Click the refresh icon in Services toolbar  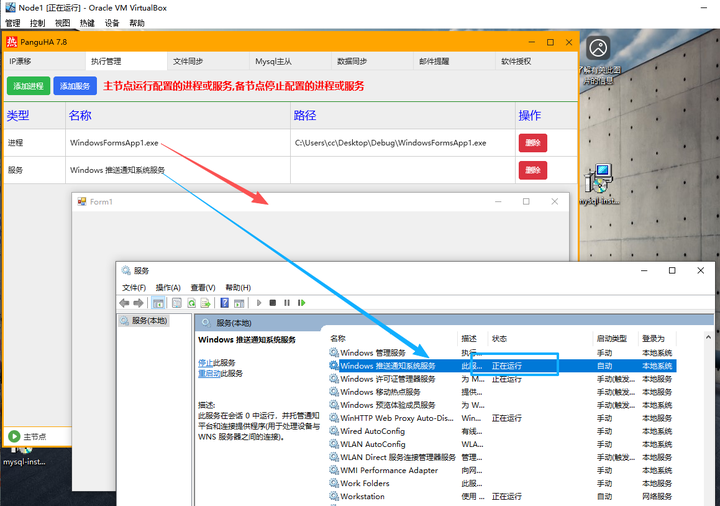tap(191, 303)
